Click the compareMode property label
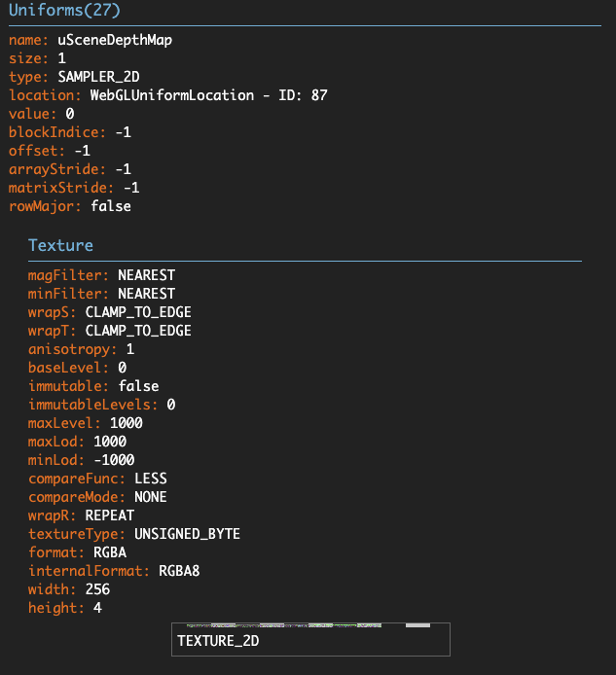616x675 pixels. point(77,498)
